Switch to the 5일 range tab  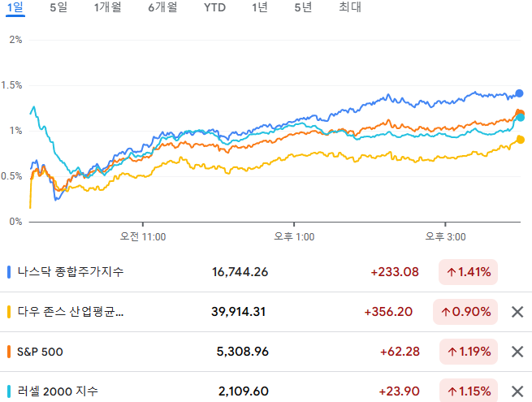click(58, 7)
